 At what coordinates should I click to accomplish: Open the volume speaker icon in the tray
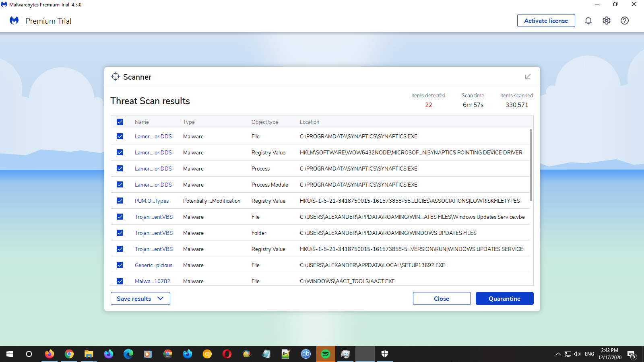tap(578, 354)
